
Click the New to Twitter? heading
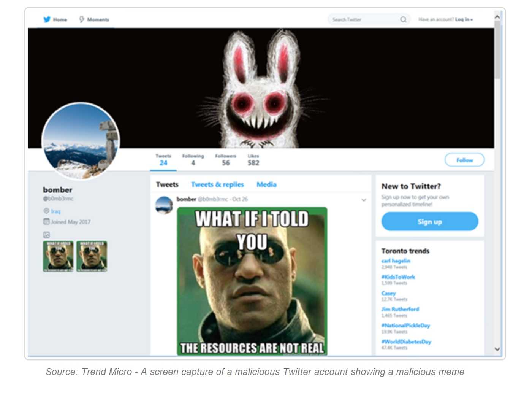[x=411, y=186]
